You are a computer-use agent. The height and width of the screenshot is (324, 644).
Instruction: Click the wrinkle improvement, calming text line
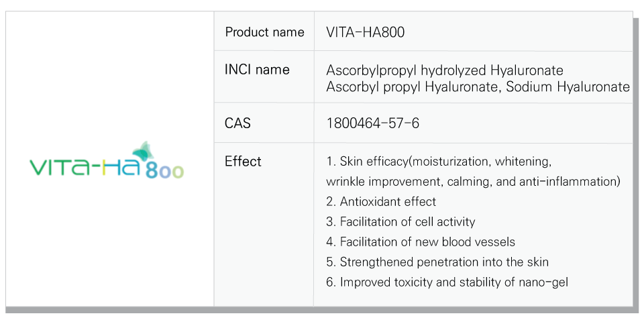coord(473,182)
